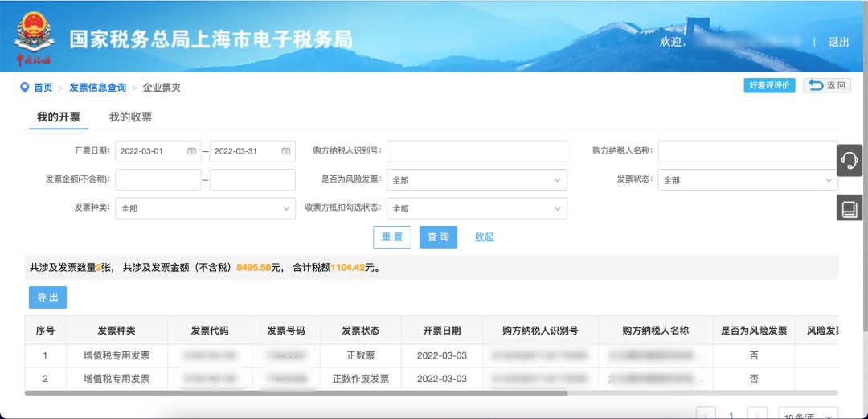Open calendar icon for start date
Image resolution: width=868 pixels, height=419 pixels.
tap(191, 151)
